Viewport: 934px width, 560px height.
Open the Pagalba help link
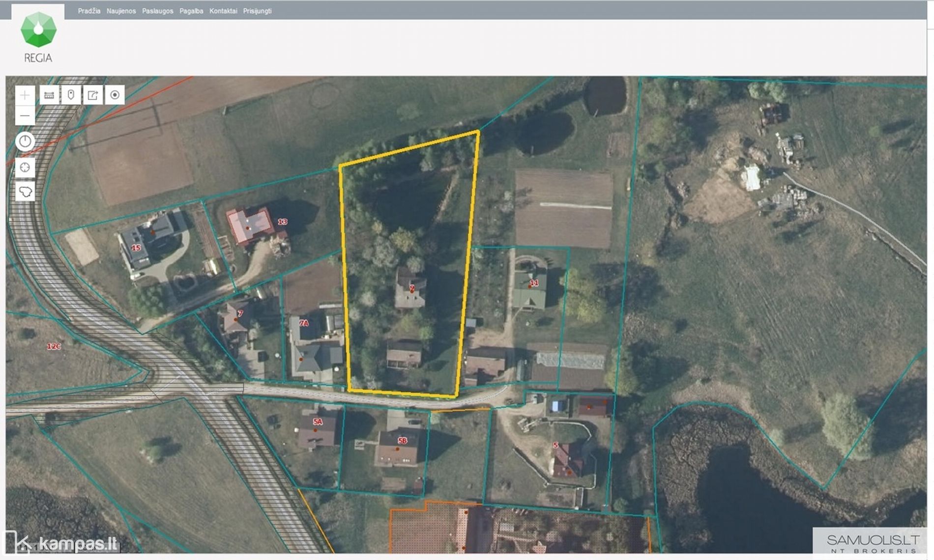point(191,11)
